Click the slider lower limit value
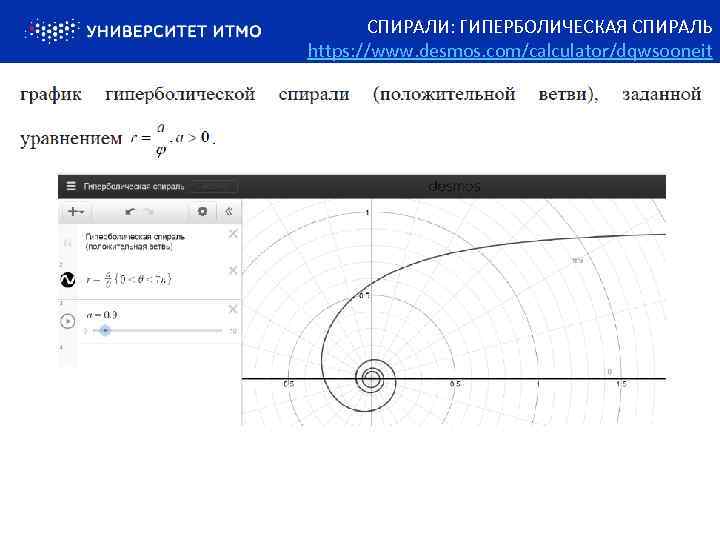The height and width of the screenshot is (540, 720). [x=85, y=331]
